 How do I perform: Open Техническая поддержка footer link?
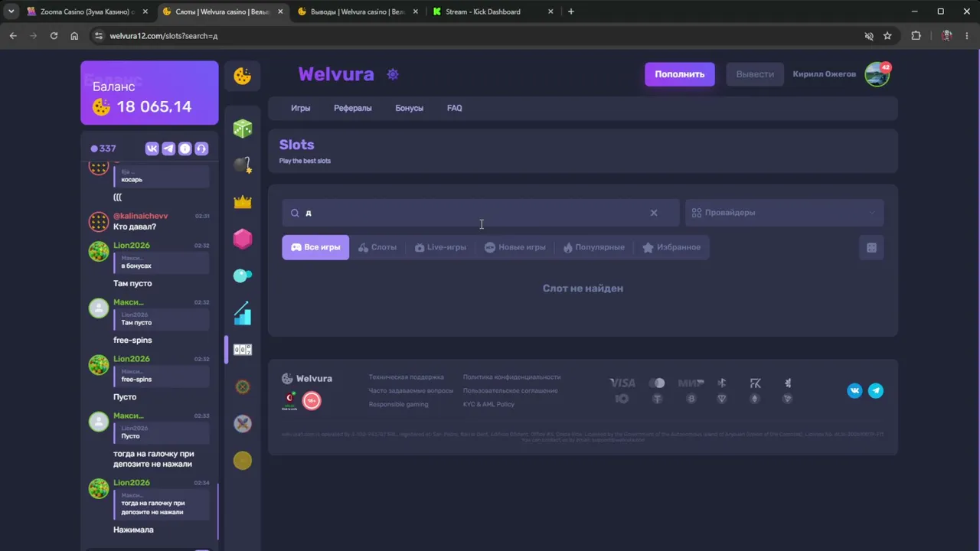[407, 377]
